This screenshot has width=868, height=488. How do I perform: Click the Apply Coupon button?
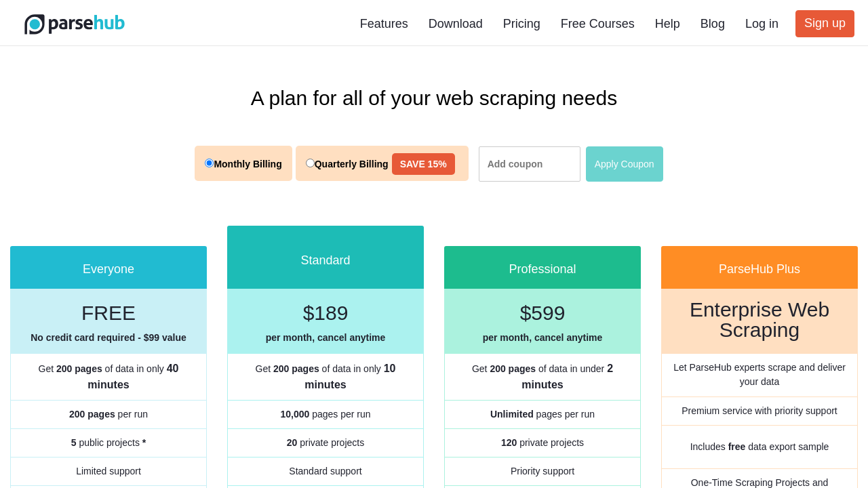point(624,164)
